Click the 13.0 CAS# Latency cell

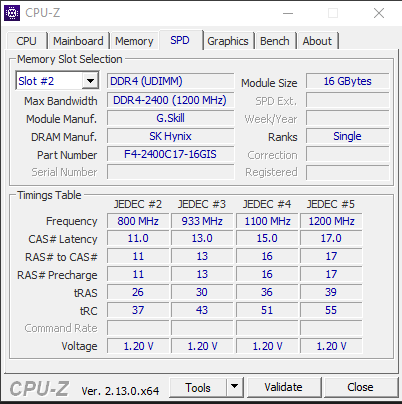tap(202, 238)
